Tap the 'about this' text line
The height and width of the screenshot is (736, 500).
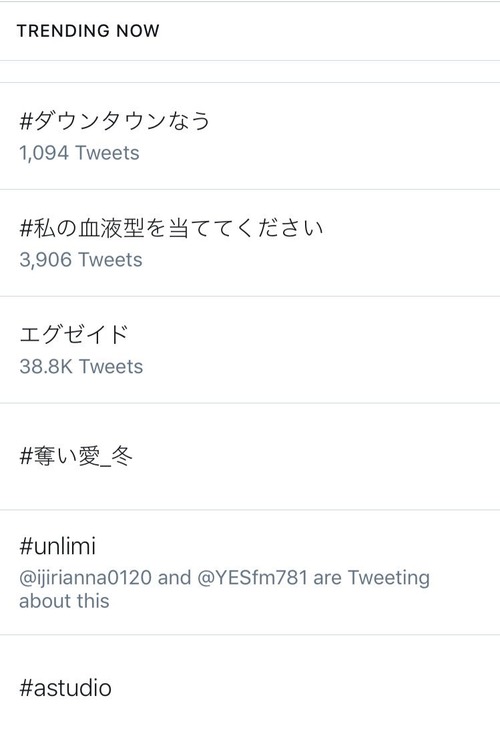(64, 601)
